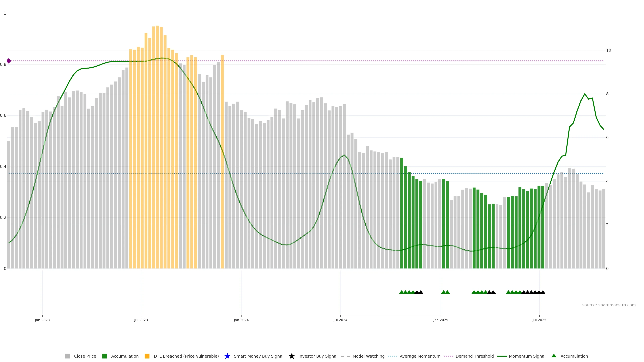Click the momentum line's peak near late 2025
The width and height of the screenshot is (644, 362).
(x=584, y=94)
